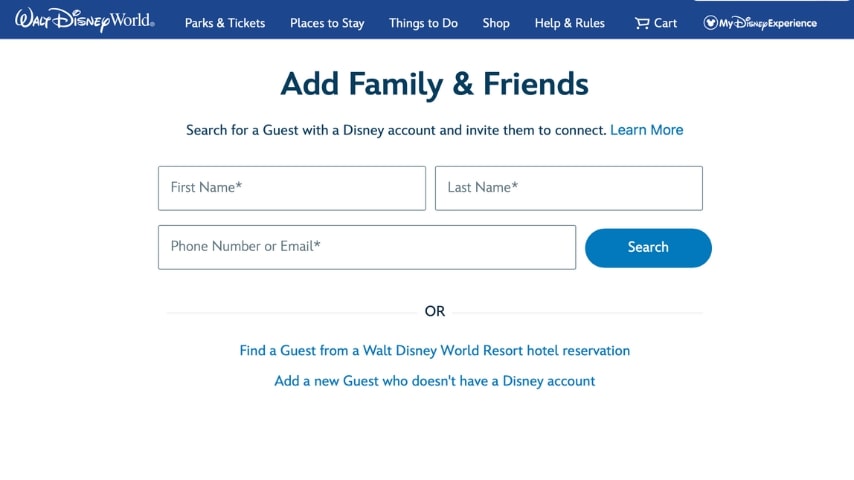
Task: Focus the Last Name input field
Action: click(569, 188)
